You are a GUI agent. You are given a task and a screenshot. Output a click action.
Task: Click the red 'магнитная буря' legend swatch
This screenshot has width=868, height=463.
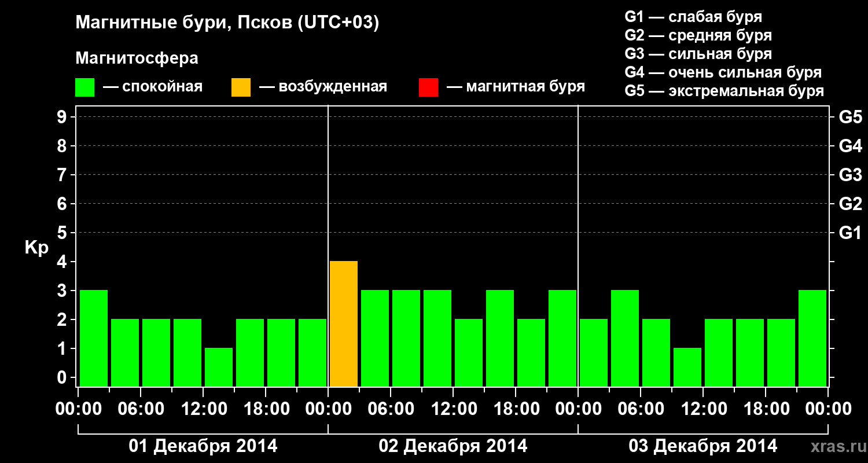(x=428, y=87)
